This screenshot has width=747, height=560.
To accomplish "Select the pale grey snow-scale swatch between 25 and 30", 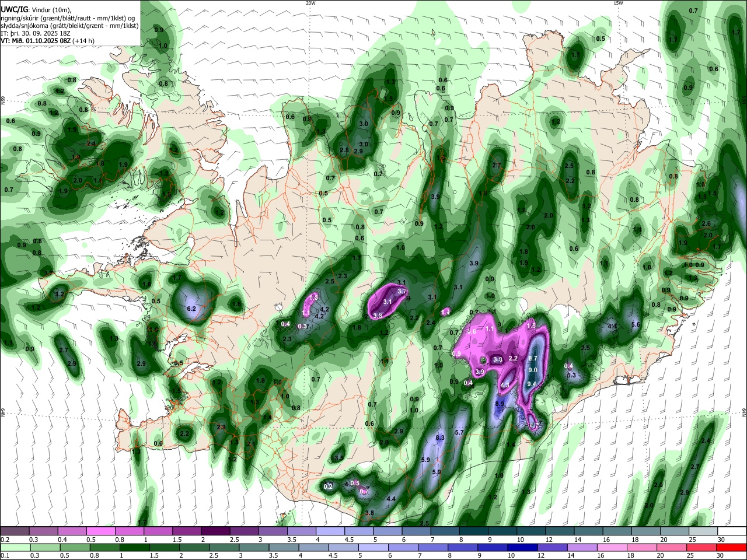I will point(703,531).
